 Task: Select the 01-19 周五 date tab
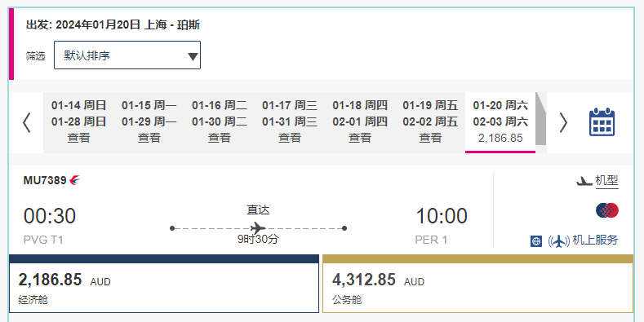430,121
